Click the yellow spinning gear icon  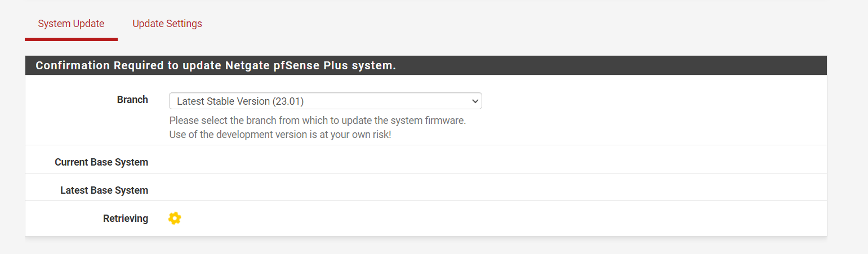coord(175,219)
